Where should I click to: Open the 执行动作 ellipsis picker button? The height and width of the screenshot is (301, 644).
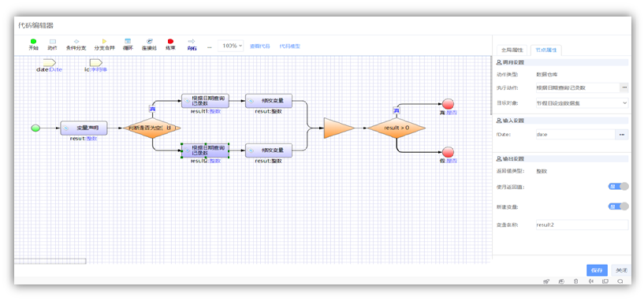[x=624, y=87]
